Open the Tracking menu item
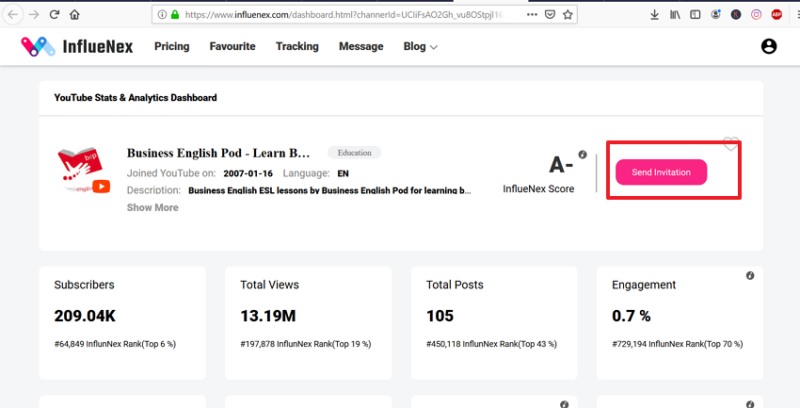 [x=297, y=46]
